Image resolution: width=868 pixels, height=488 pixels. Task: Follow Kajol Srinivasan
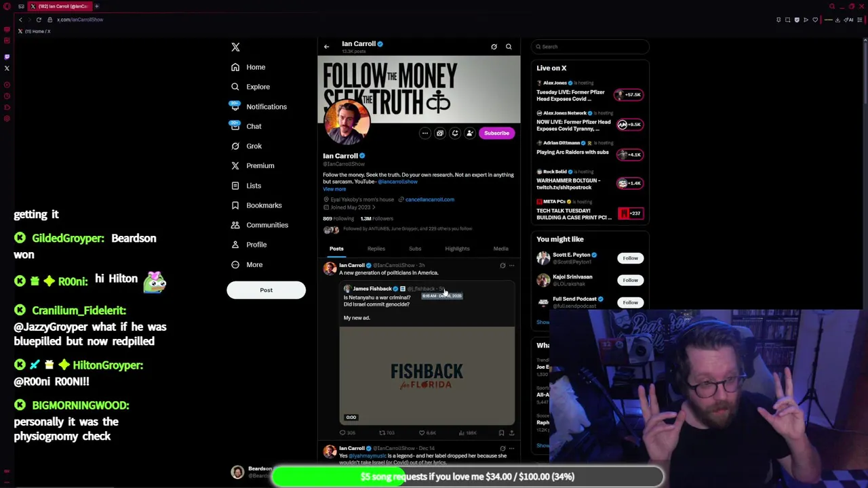pos(631,280)
